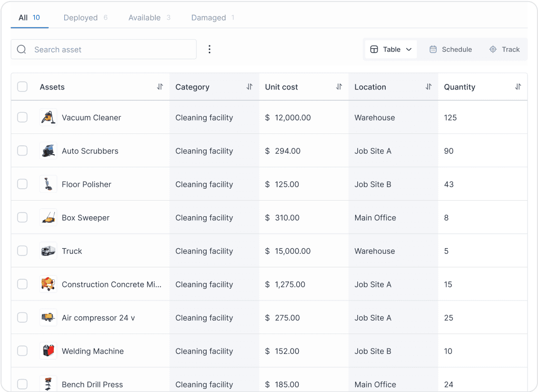Open the Track view

[504, 49]
